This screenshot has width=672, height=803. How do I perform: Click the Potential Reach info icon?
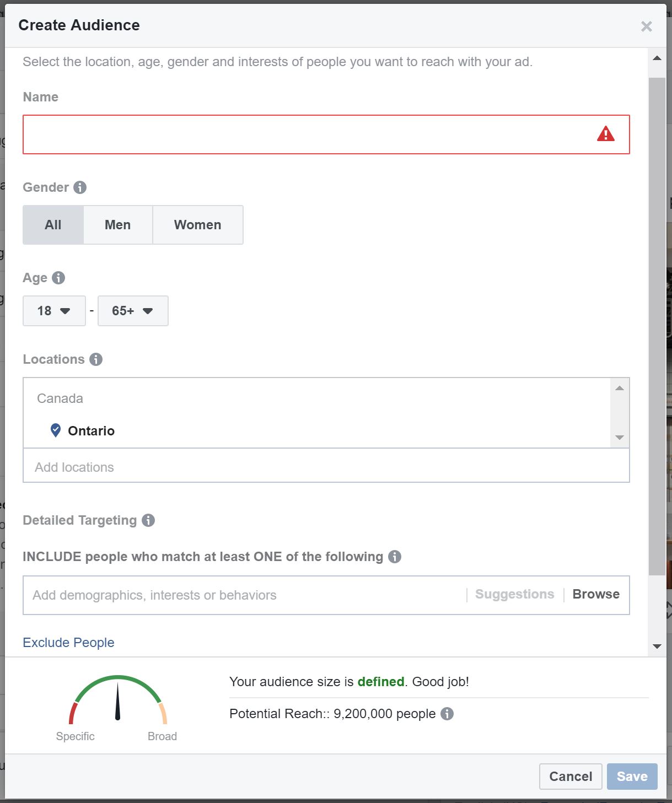click(447, 714)
